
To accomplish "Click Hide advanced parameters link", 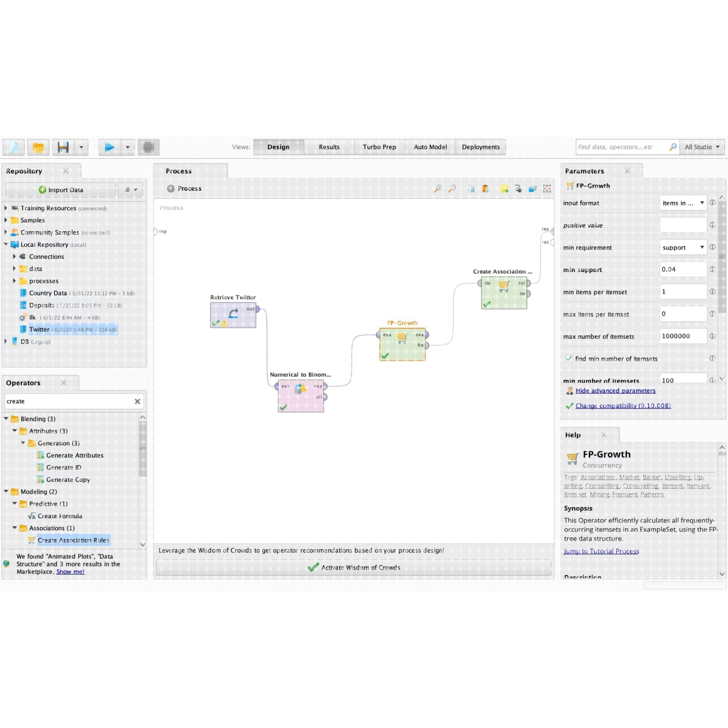I will click(615, 391).
